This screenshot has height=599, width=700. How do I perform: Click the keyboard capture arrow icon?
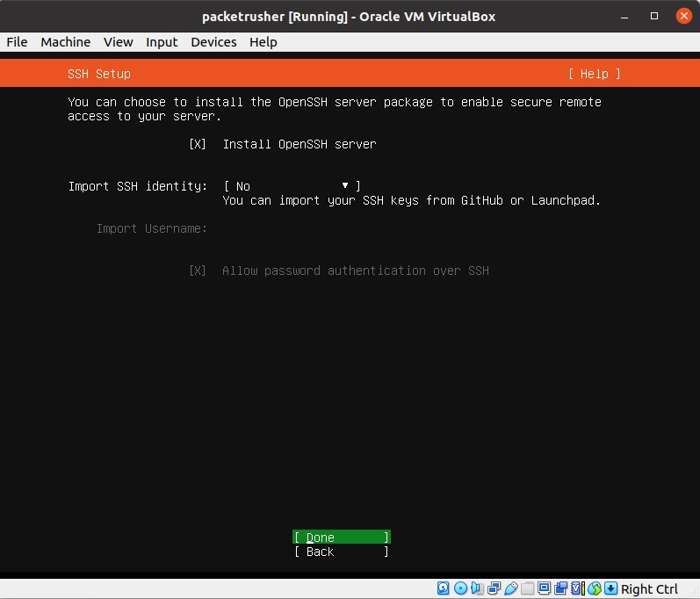(x=611, y=588)
